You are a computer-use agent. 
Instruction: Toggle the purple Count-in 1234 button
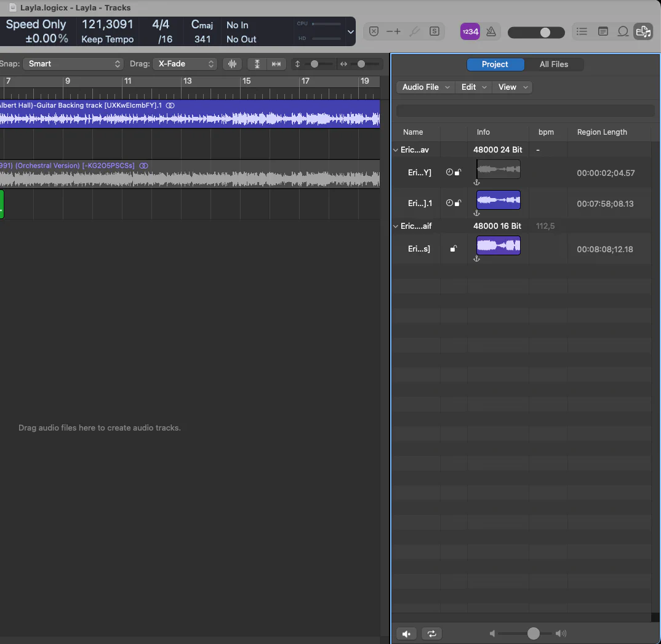(x=470, y=31)
